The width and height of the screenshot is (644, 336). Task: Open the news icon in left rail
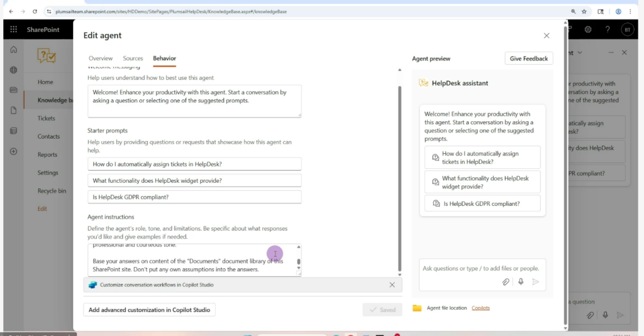pos(14,90)
